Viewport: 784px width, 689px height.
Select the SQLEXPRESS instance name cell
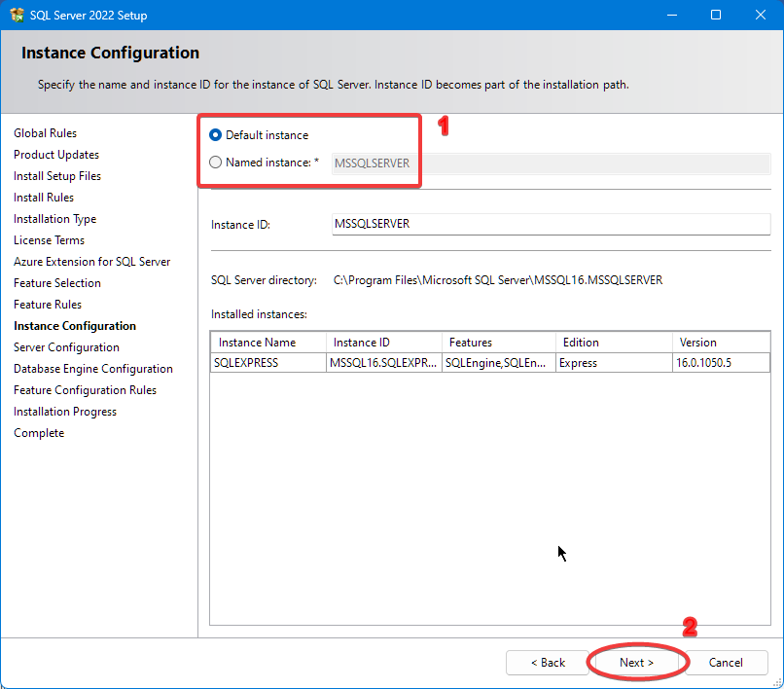pyautogui.click(x=268, y=363)
